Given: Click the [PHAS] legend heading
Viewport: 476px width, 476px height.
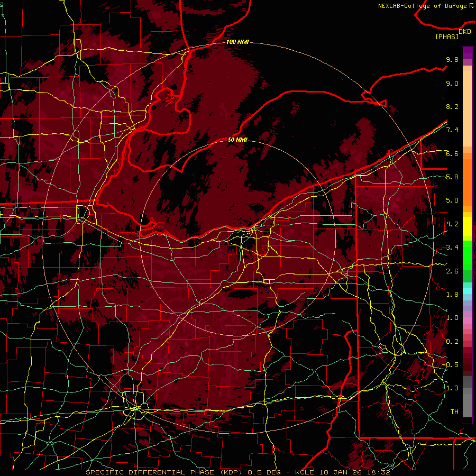Looking at the screenshot, I should pos(447,36).
